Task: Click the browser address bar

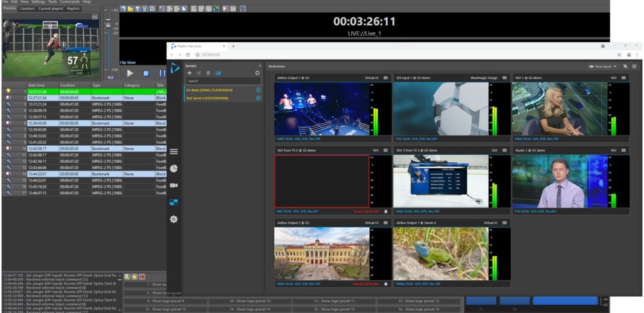Action: point(404,55)
